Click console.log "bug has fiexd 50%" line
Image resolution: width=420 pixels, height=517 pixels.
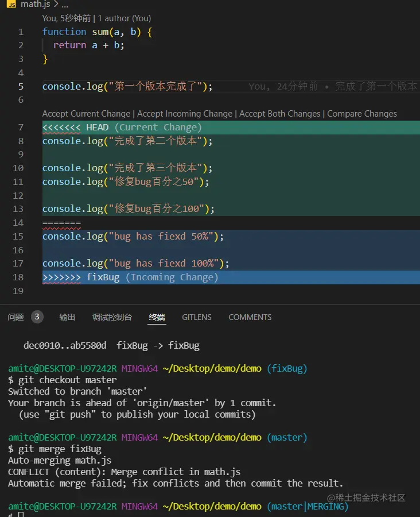[x=133, y=237]
